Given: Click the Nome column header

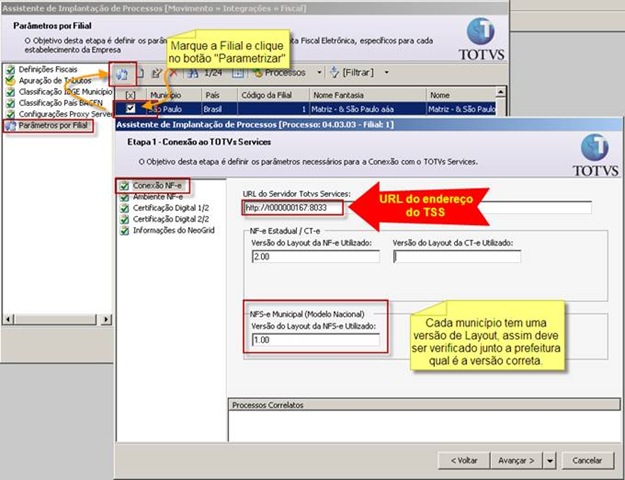Looking at the screenshot, I should point(461,95).
